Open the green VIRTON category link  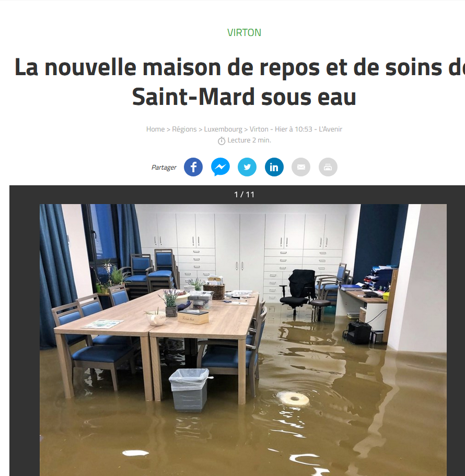click(245, 32)
